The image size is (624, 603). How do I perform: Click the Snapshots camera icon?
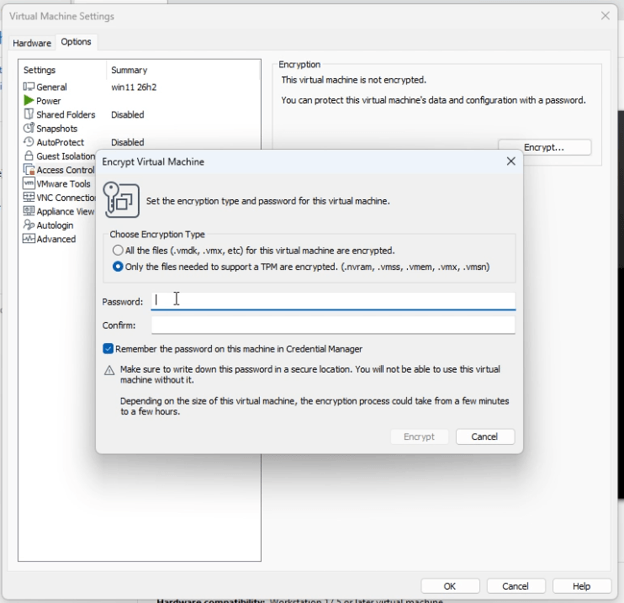[x=29, y=128]
